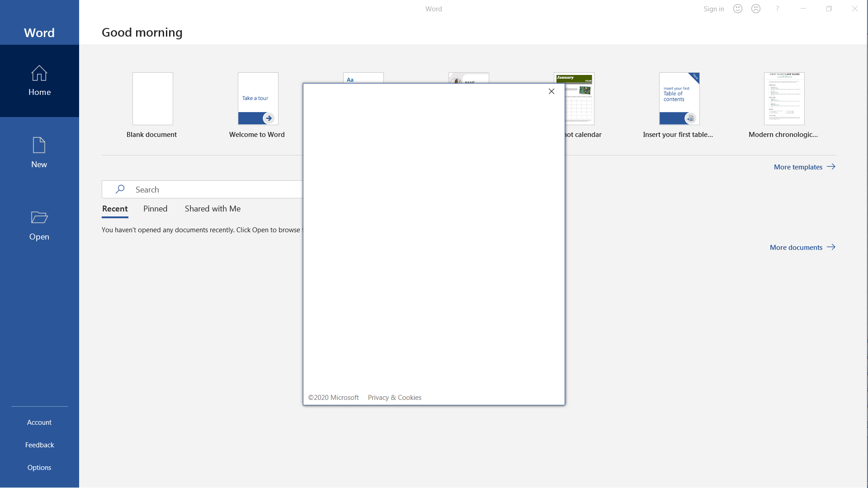Click Privacy & Cookies link
This screenshot has width=868, height=488.
click(395, 398)
